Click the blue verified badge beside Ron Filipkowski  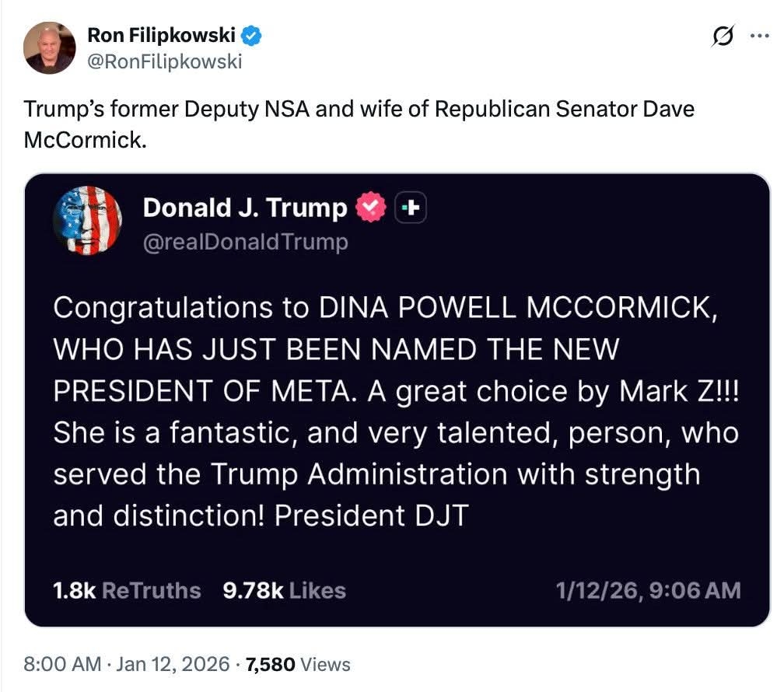pos(251,35)
